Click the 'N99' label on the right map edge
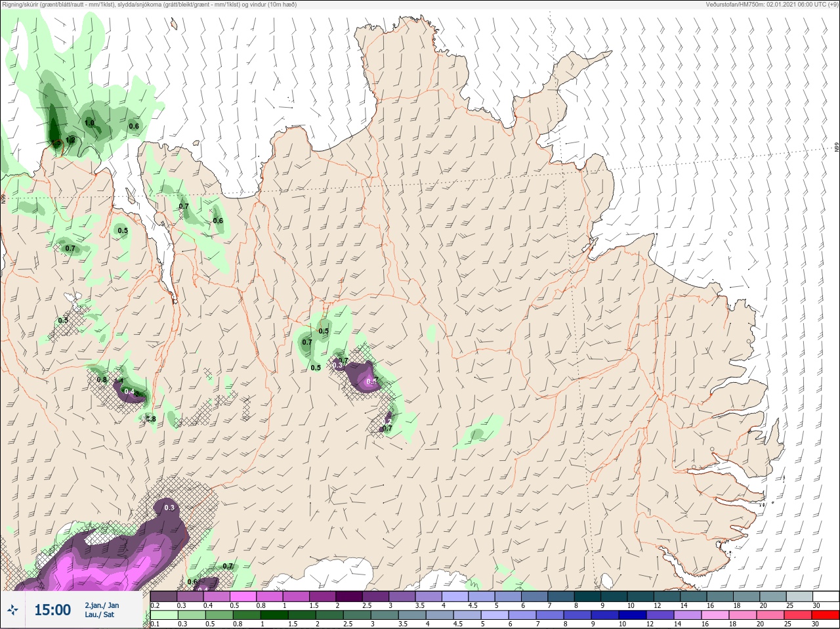 837,148
